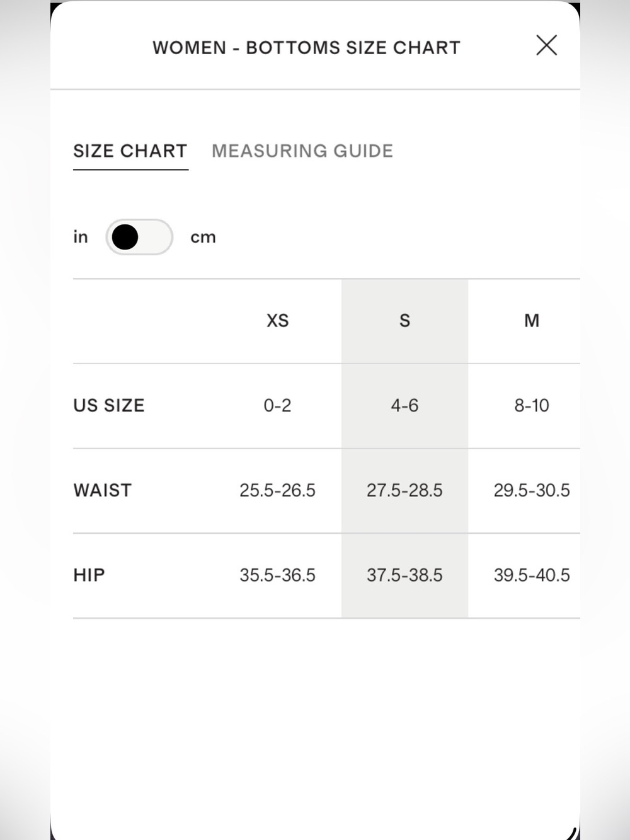Click the waist 27.5-28.5 cell
Image resolution: width=630 pixels, height=840 pixels.
click(x=404, y=490)
